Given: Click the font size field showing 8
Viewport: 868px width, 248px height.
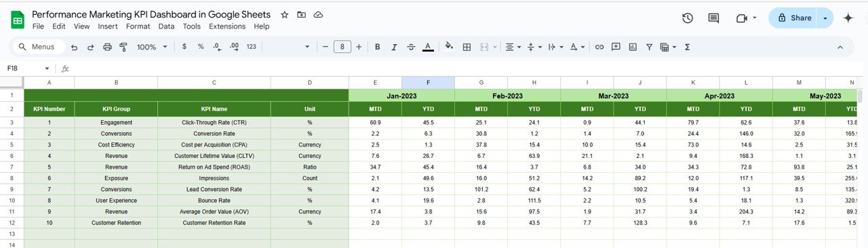Looking at the screenshot, I should point(342,47).
